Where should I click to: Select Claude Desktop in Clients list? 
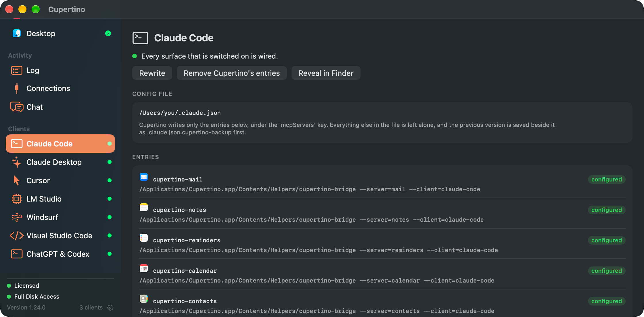tap(60, 162)
